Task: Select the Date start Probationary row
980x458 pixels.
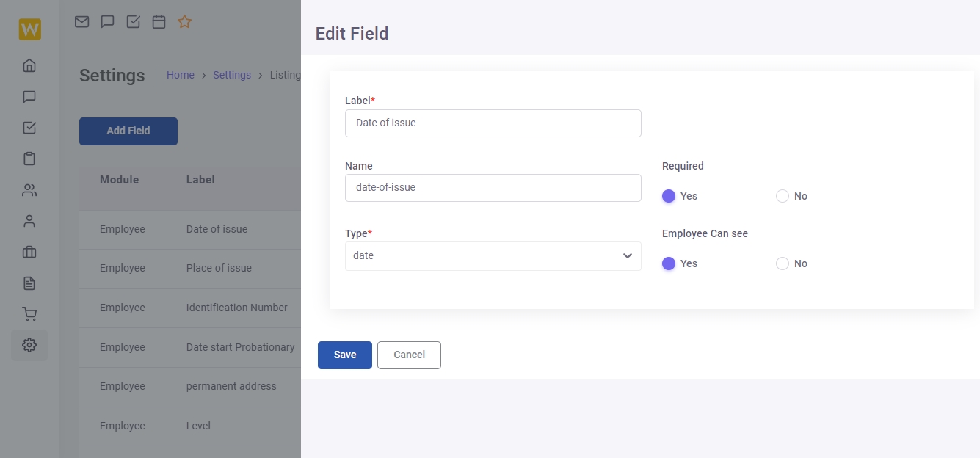Action: (190, 348)
